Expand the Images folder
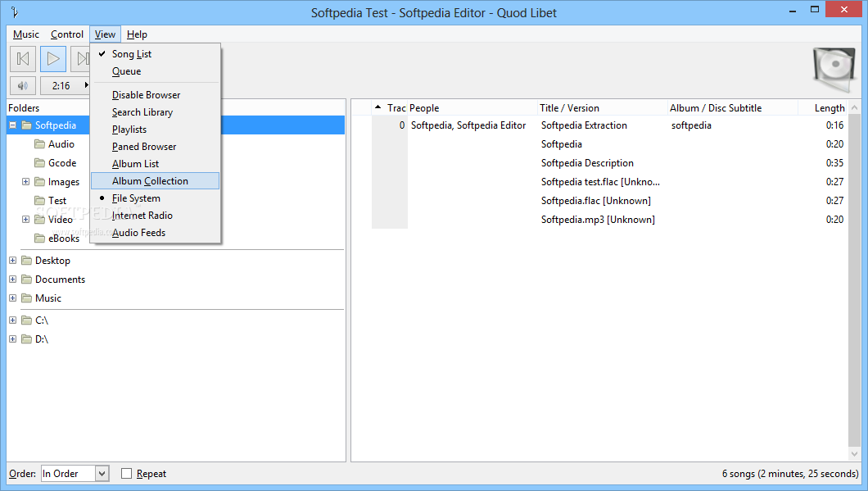868x491 pixels. pyautogui.click(x=26, y=182)
